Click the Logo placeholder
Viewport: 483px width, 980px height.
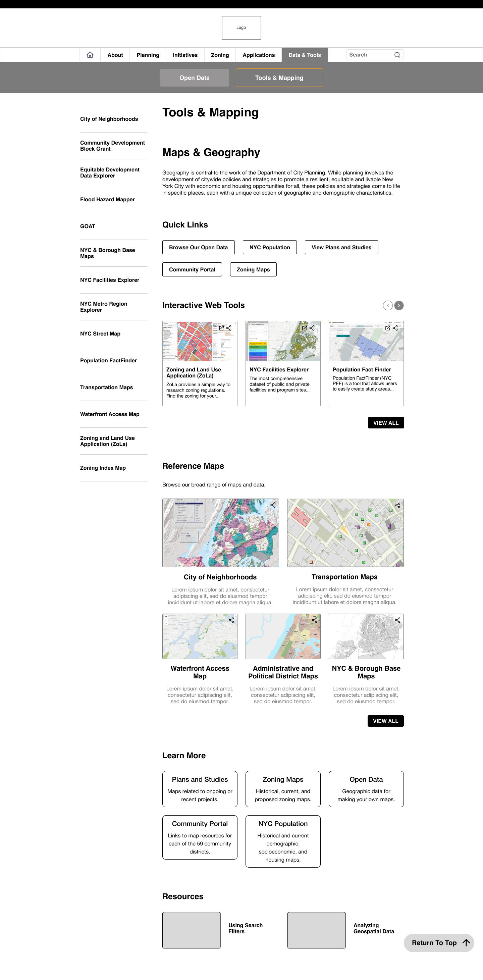pyautogui.click(x=241, y=28)
